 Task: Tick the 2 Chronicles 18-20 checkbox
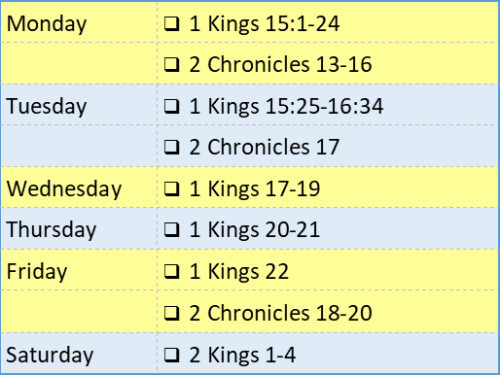pyautogui.click(x=172, y=313)
